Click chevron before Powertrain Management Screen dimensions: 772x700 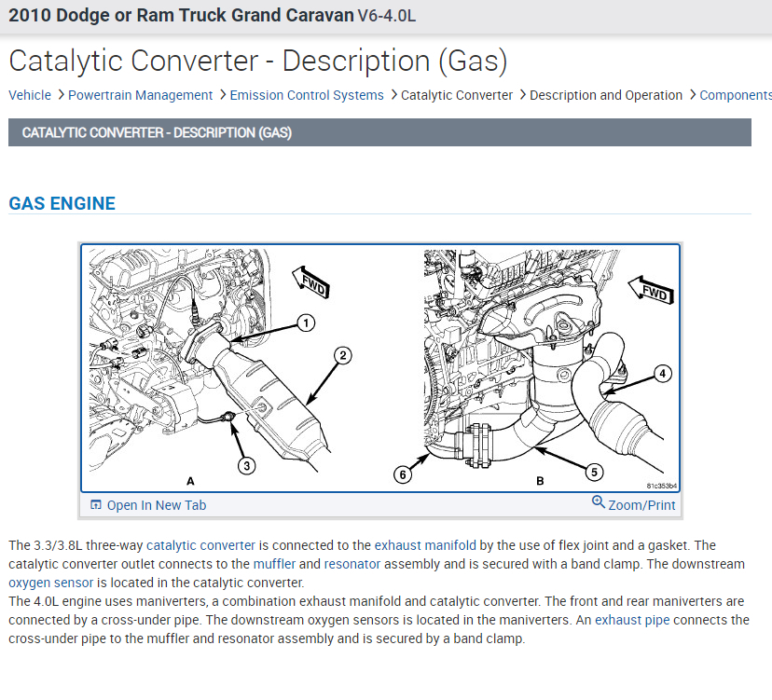[x=61, y=94]
